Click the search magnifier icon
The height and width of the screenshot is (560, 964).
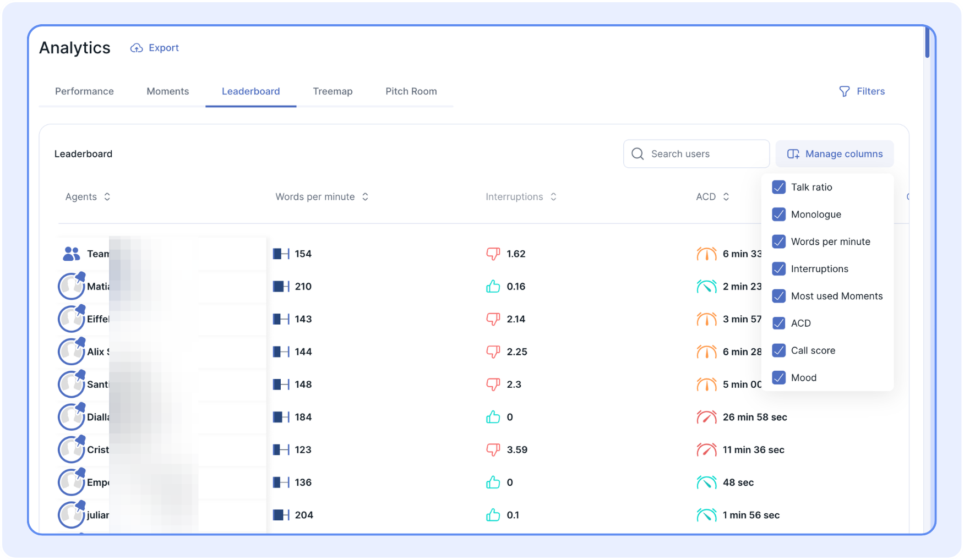tap(638, 154)
